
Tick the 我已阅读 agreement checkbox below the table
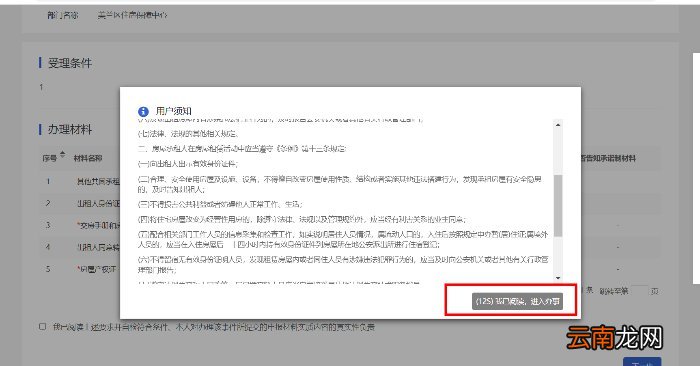pos(42,326)
